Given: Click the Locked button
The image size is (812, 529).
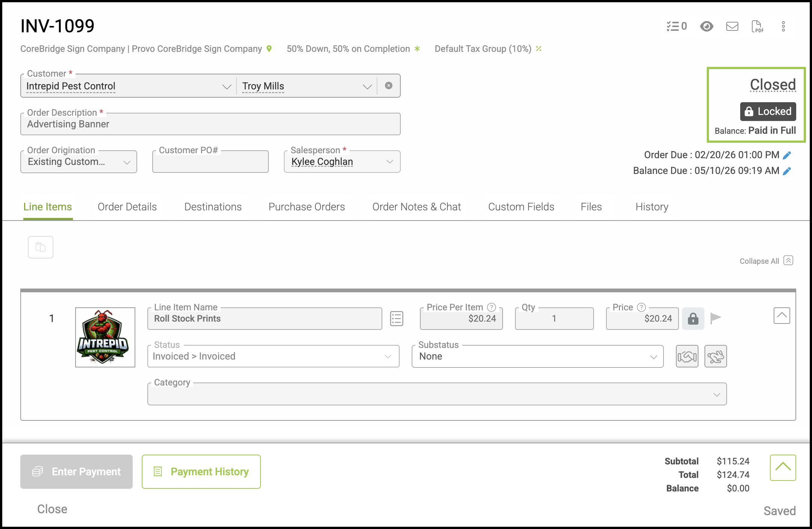Looking at the screenshot, I should (x=768, y=112).
